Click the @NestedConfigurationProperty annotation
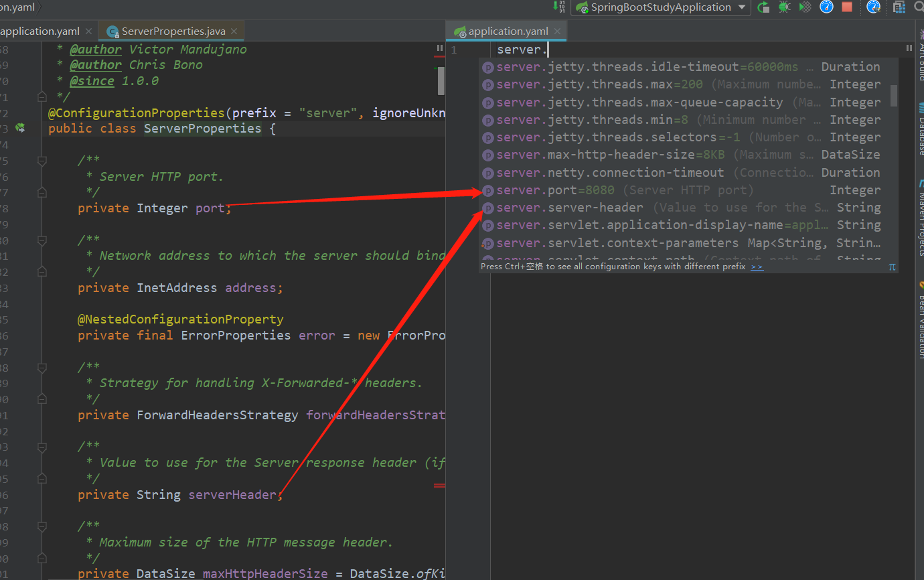Image resolution: width=924 pixels, height=580 pixels. click(x=181, y=319)
